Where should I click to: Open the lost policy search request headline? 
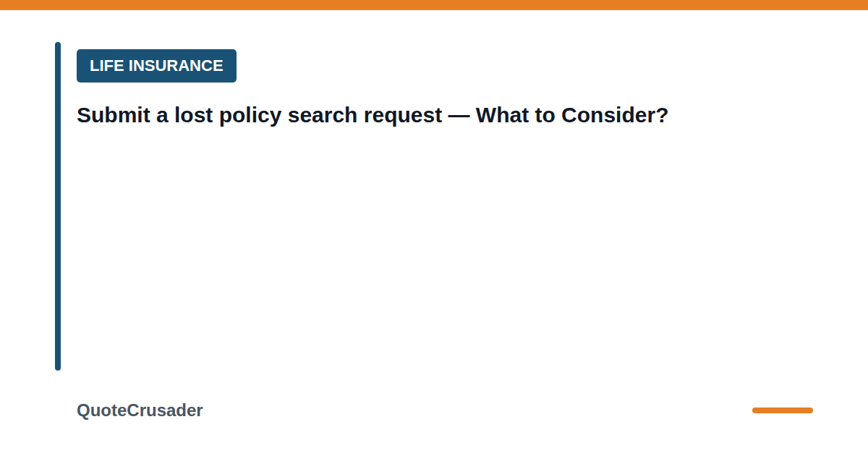pos(373,115)
